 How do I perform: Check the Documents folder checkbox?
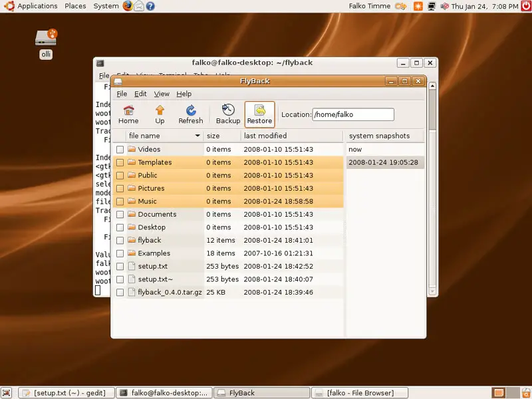(x=120, y=214)
